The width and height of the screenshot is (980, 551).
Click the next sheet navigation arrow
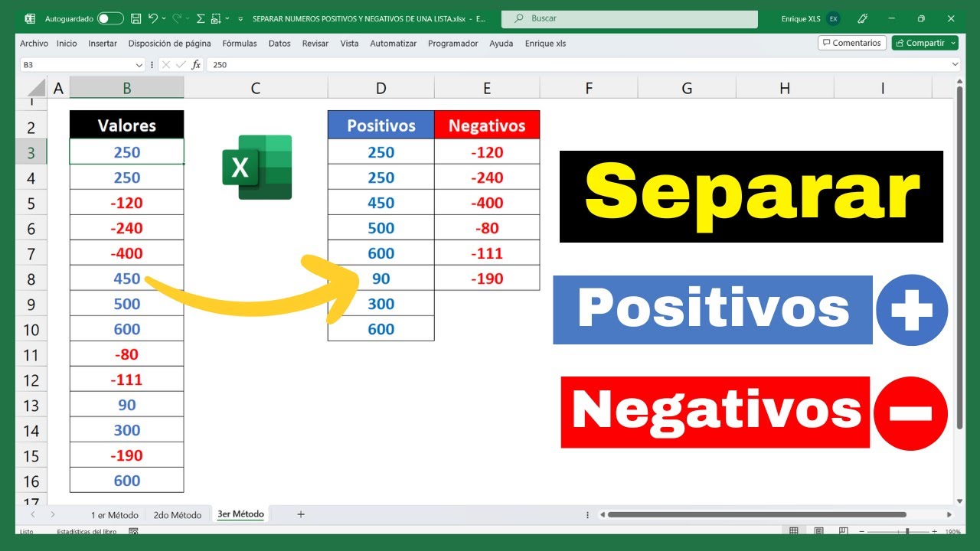tap(53, 514)
